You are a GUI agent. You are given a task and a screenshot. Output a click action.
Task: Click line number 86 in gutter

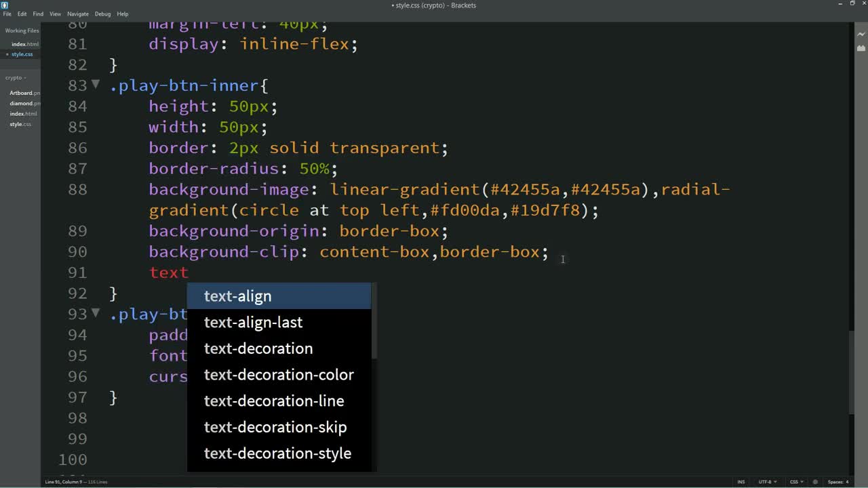pyautogui.click(x=78, y=148)
